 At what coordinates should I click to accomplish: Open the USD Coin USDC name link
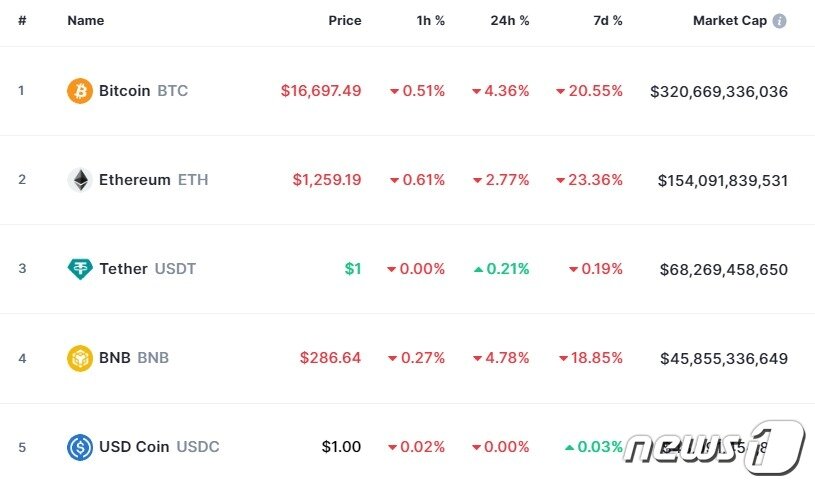click(x=158, y=447)
